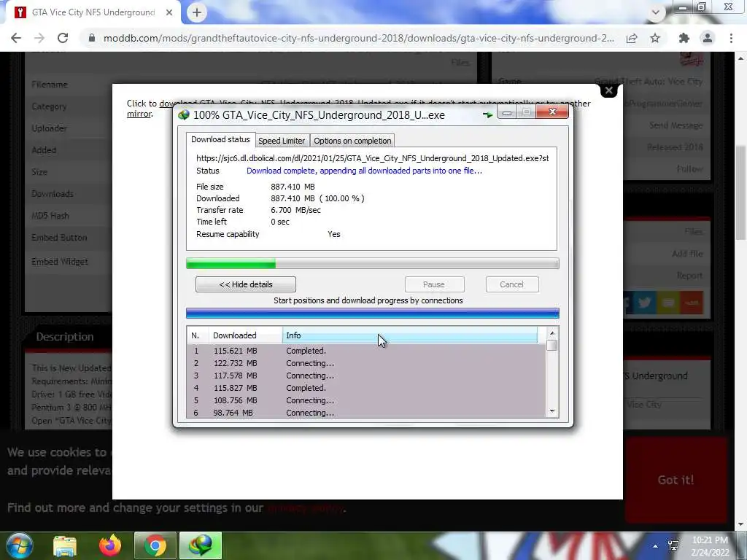Click the IDM globe icon in dialog title

click(184, 114)
